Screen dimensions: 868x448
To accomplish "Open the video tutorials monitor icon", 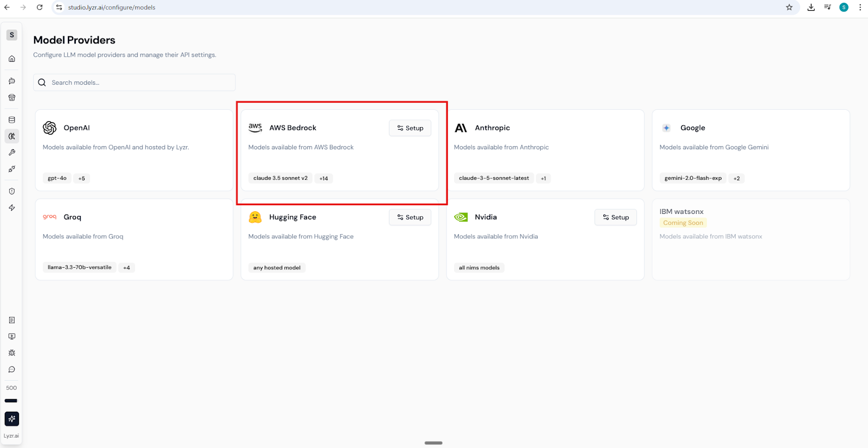I will click(x=12, y=337).
